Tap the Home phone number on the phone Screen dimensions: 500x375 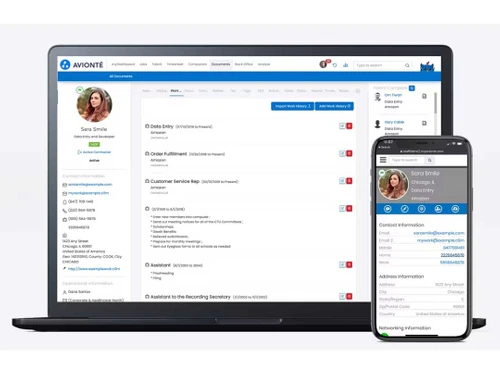[452, 255]
